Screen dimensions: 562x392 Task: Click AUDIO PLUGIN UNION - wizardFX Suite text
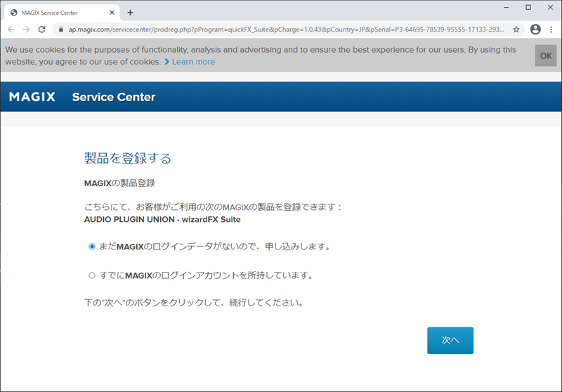(x=162, y=219)
